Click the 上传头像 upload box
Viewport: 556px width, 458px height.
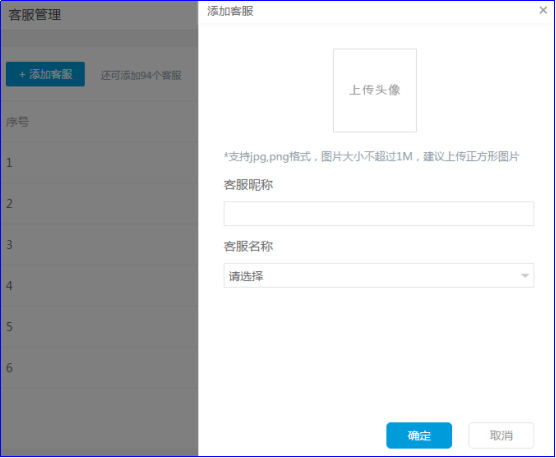pos(375,90)
